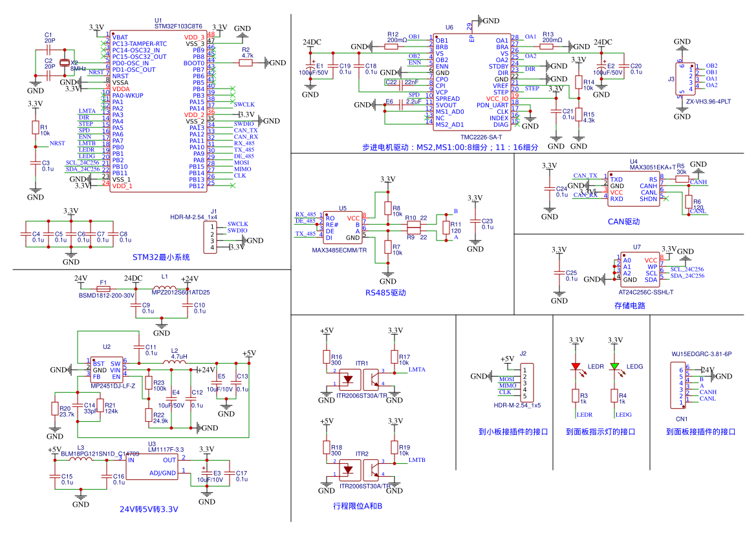Click the 到面板指示灯的接口 caption
Image resolution: width=756 pixels, height=535 pixels.
[x=600, y=432]
